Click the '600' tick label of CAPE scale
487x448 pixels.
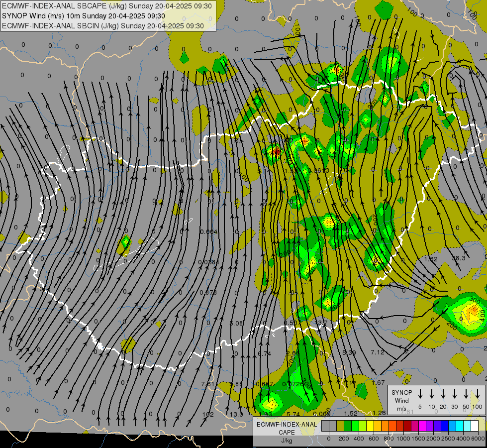[x=374, y=439]
